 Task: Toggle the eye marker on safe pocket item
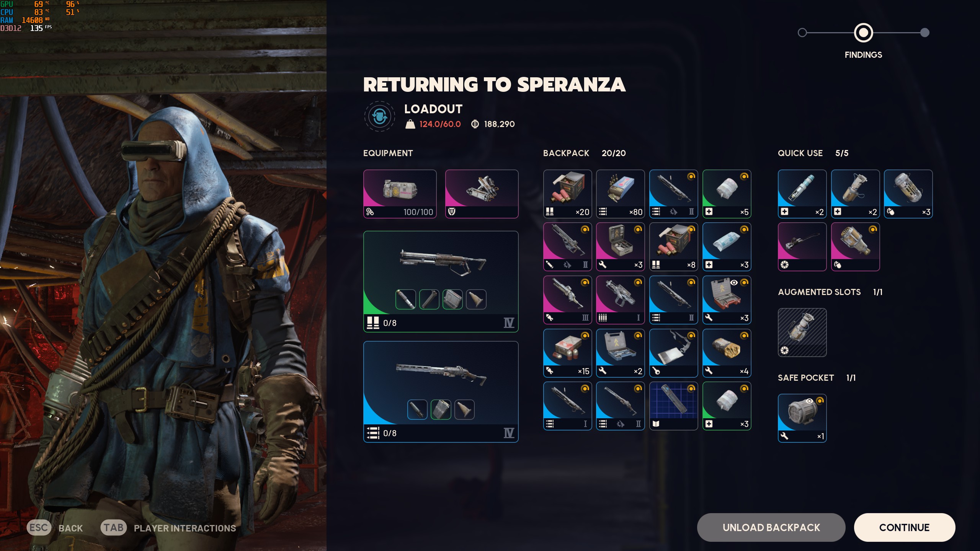pos(809,401)
